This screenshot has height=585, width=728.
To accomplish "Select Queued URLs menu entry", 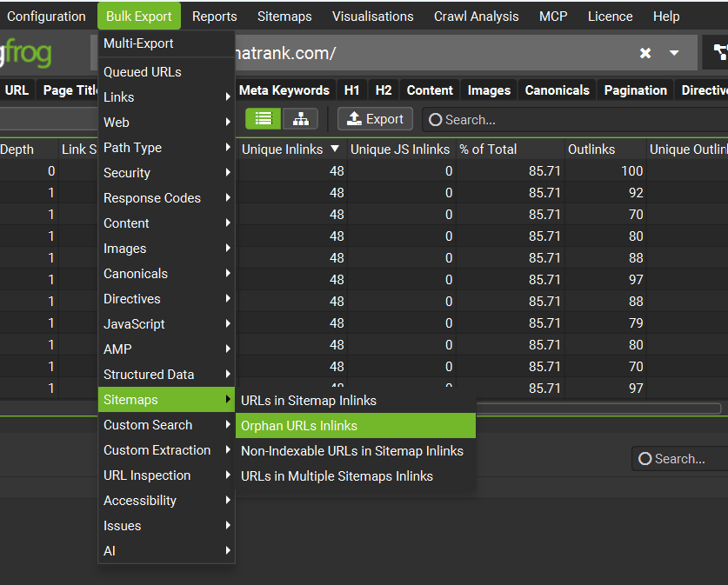I will point(166,72).
